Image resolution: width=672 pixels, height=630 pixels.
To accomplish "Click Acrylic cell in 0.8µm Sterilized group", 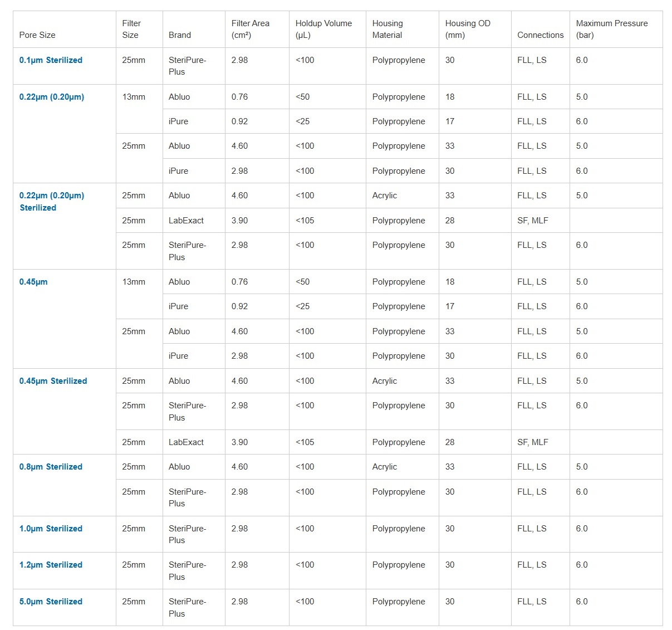I will click(x=385, y=467).
